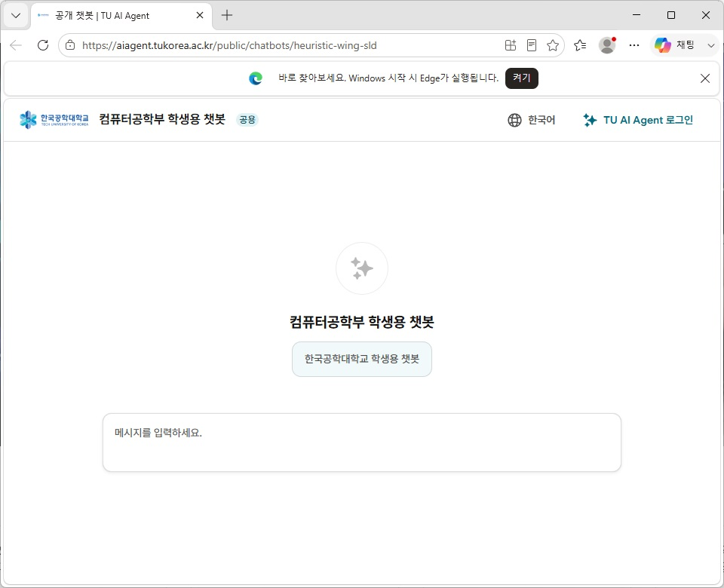Image resolution: width=724 pixels, height=588 pixels.
Task: Expand the chevron next to 채팅
Action: click(x=711, y=45)
